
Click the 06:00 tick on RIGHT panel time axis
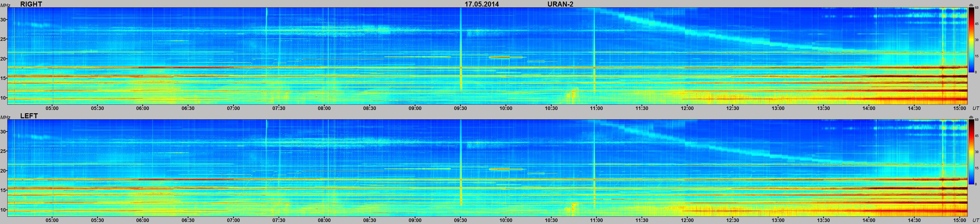coord(143,108)
